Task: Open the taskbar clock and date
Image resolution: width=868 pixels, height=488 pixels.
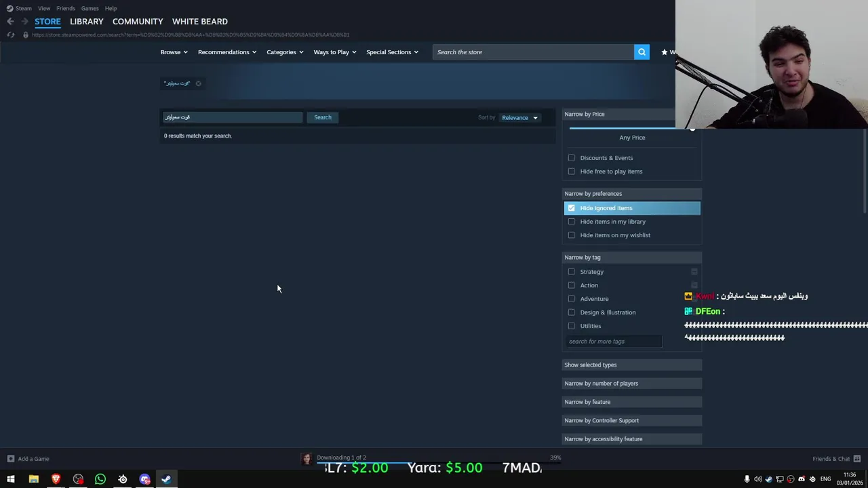Action: pos(849,479)
